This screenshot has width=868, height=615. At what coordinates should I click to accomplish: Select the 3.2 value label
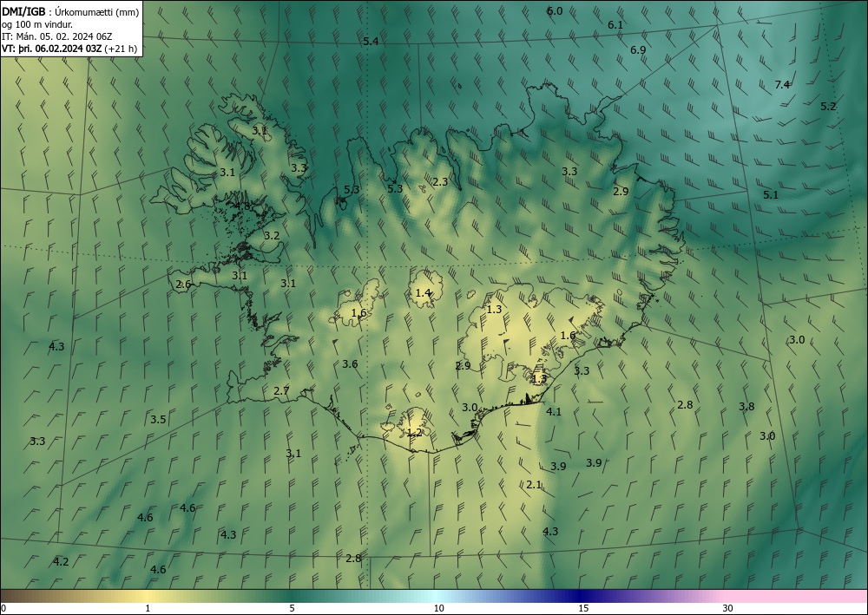[271, 236]
